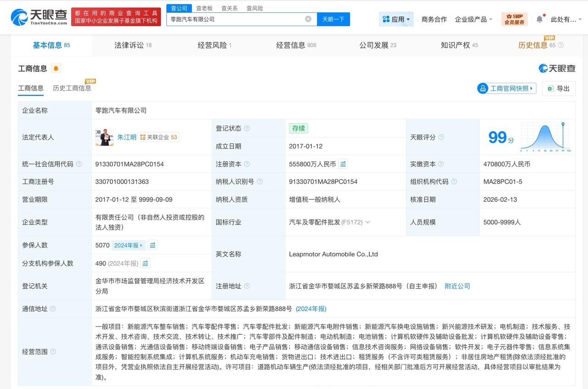Select the 查老板 search tab
The height and width of the screenshot is (389, 588).
point(203,8)
